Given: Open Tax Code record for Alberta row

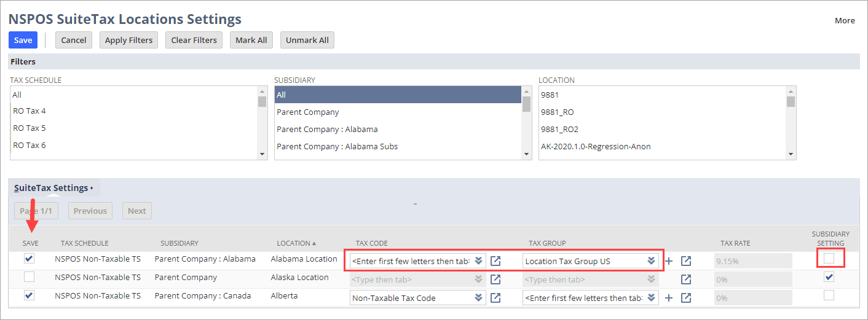Looking at the screenshot, I should coord(495,298).
